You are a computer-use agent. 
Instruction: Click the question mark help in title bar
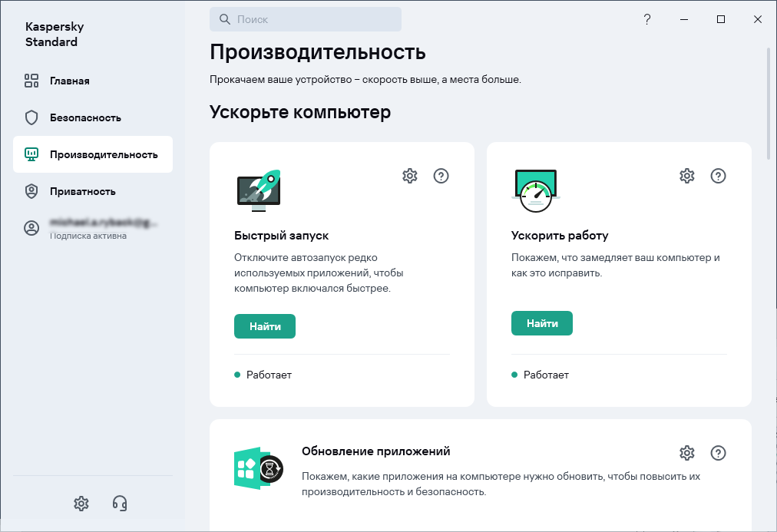[x=647, y=19]
